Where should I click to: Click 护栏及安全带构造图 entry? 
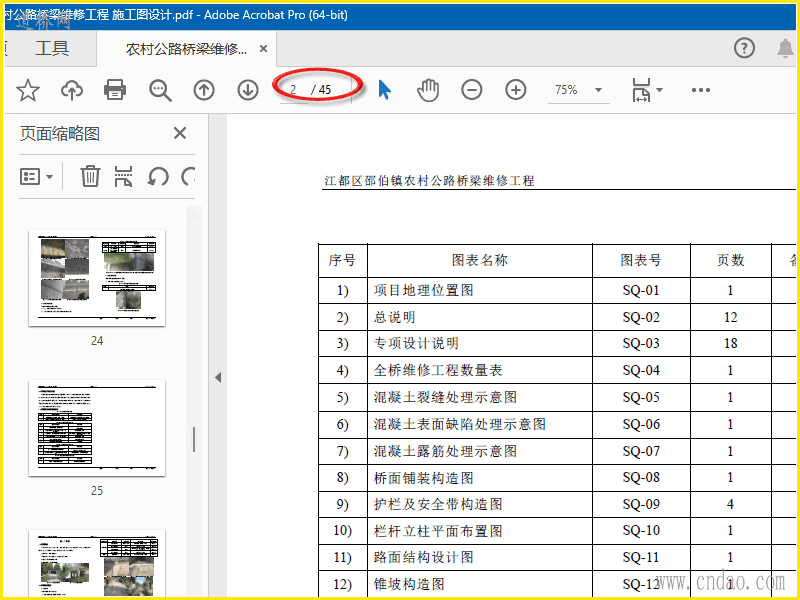coord(438,504)
